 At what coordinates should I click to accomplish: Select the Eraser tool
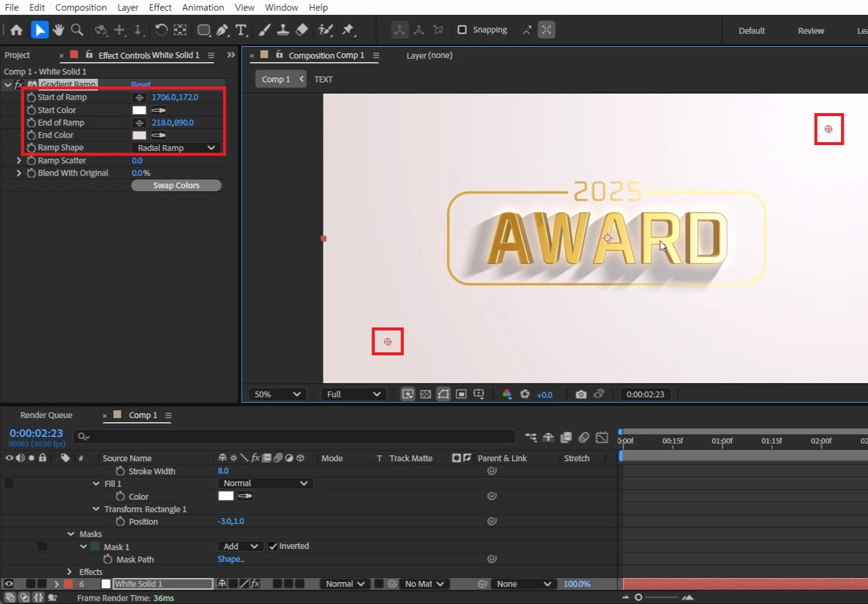pos(302,30)
